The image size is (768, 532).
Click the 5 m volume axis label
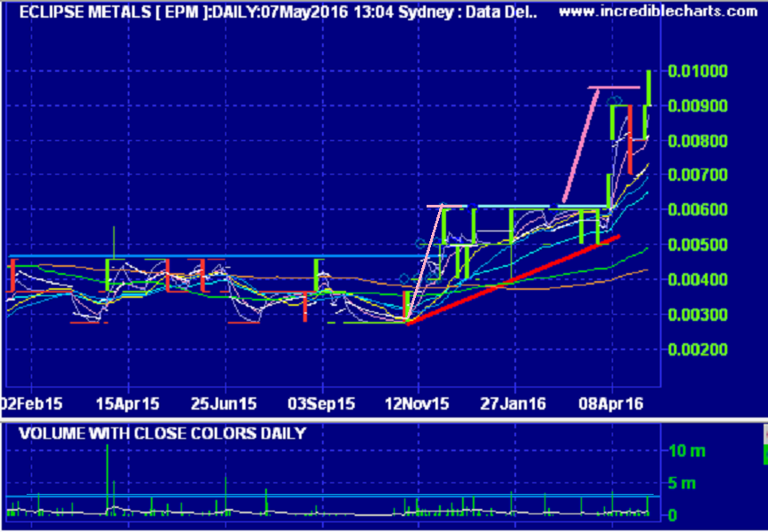click(x=682, y=484)
